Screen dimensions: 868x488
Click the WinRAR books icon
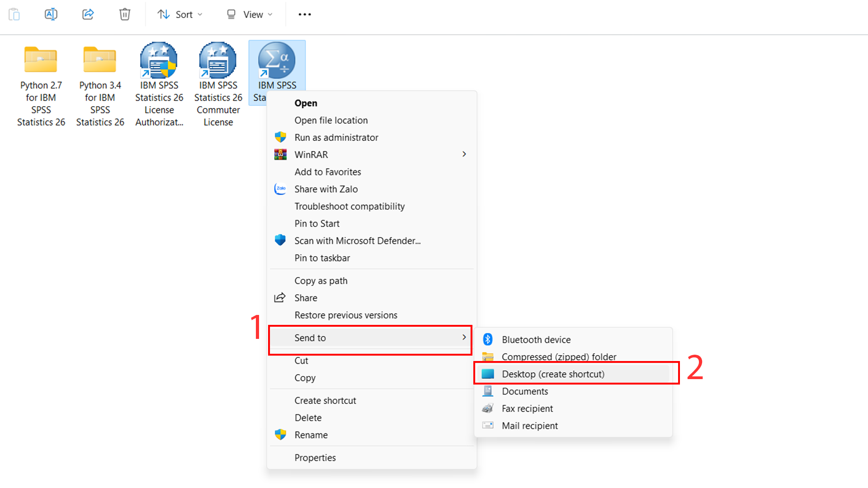pyautogui.click(x=280, y=155)
